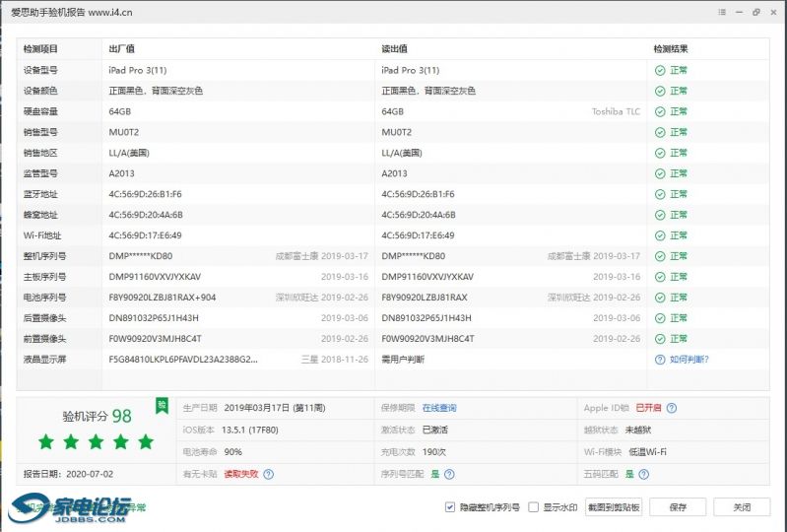Click 读出值 column header

(395, 49)
